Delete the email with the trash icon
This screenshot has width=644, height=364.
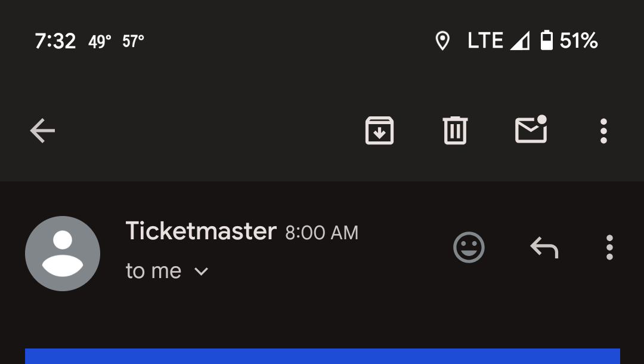(455, 131)
